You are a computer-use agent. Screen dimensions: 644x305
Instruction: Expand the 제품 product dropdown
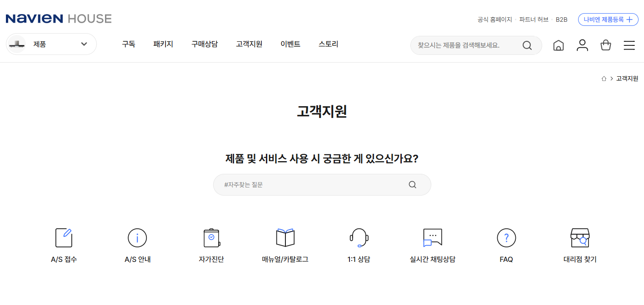click(51, 44)
